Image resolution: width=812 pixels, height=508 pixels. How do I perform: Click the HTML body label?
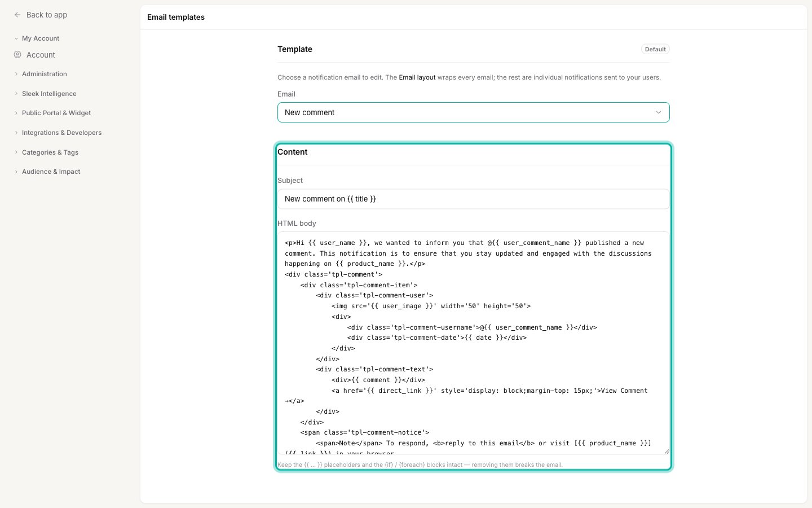297,223
